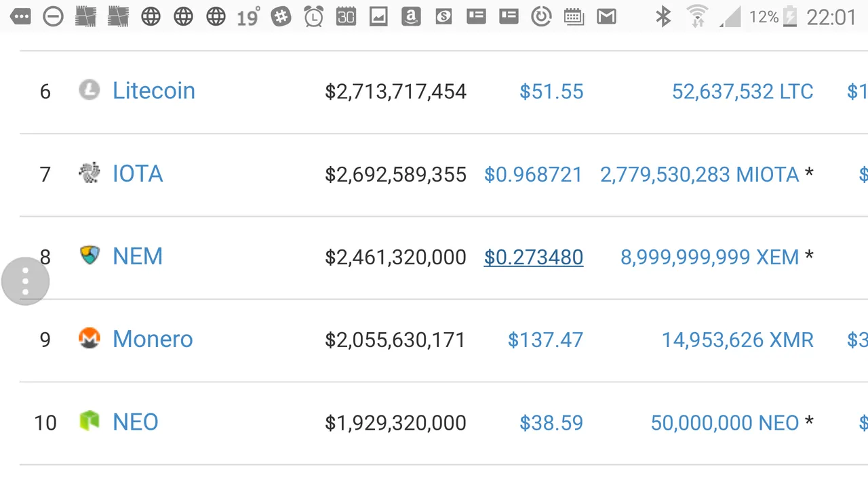Tap the picture/gallery notification icon
Screen dimensions: 868x488
pos(378,16)
